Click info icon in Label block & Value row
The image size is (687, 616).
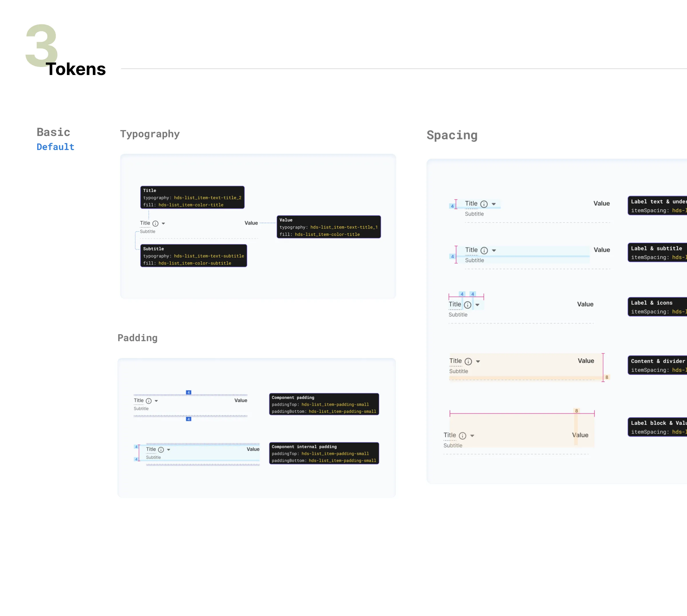pos(463,436)
